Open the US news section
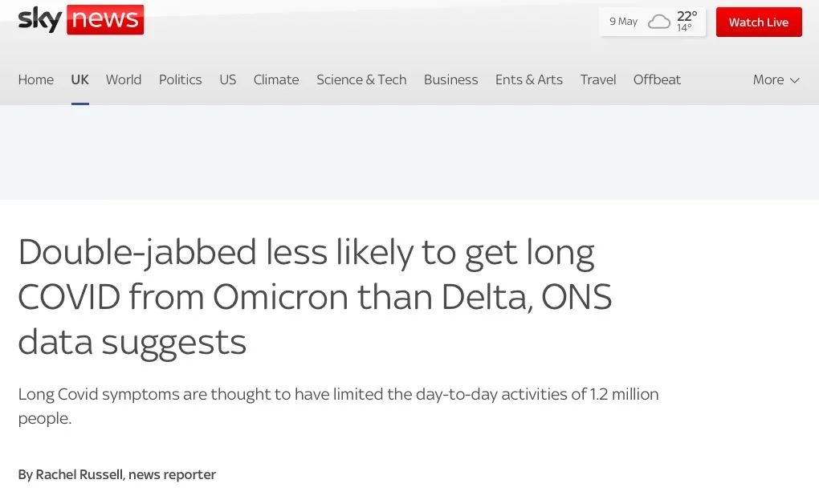 (x=228, y=79)
